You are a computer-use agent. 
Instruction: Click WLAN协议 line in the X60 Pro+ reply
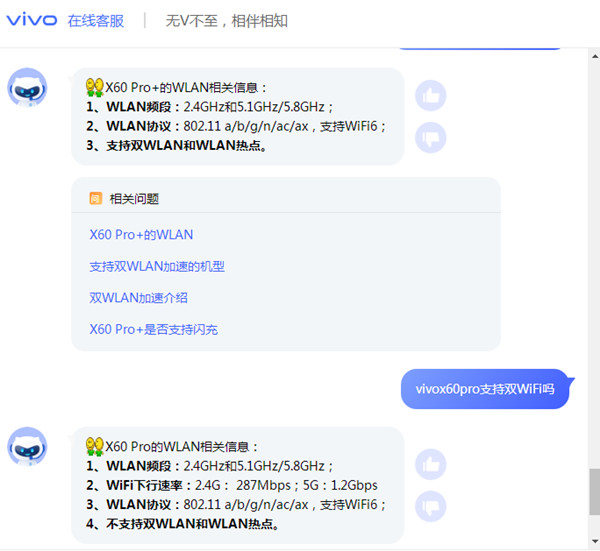pos(236,126)
